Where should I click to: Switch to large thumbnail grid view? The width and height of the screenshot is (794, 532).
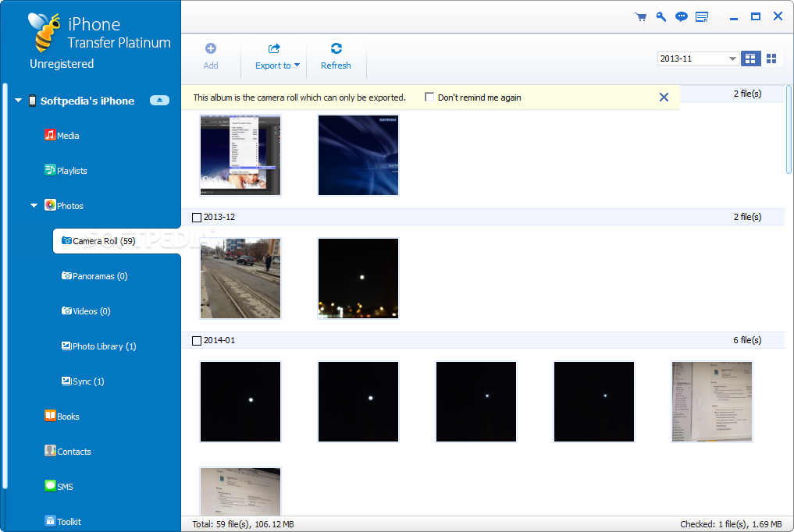coord(750,59)
